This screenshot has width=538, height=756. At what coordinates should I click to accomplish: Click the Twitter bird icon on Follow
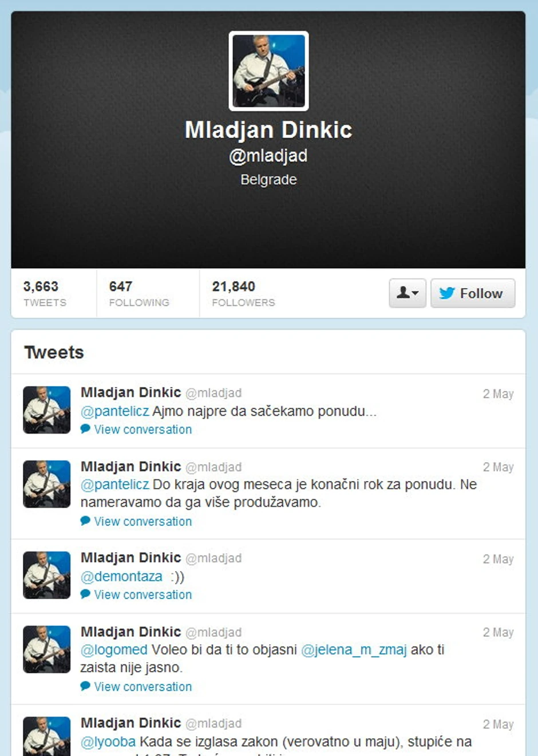point(447,293)
